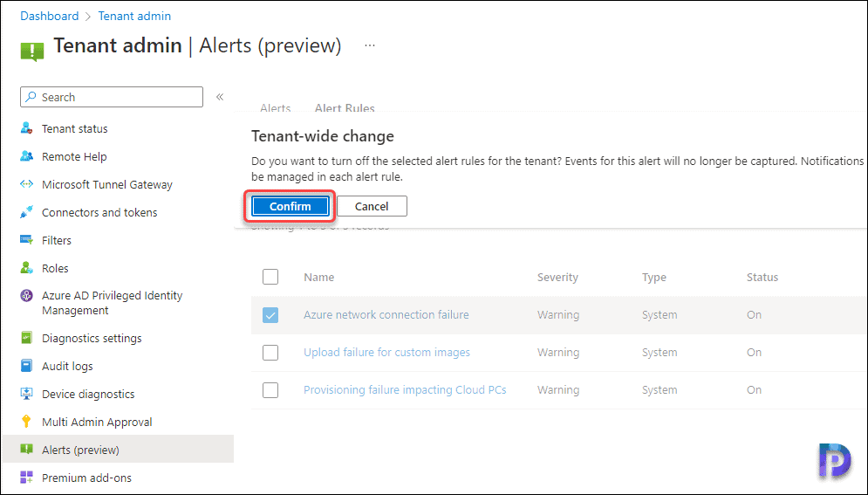
Task: Cancel the tenant-wide change dialog
Action: click(372, 206)
